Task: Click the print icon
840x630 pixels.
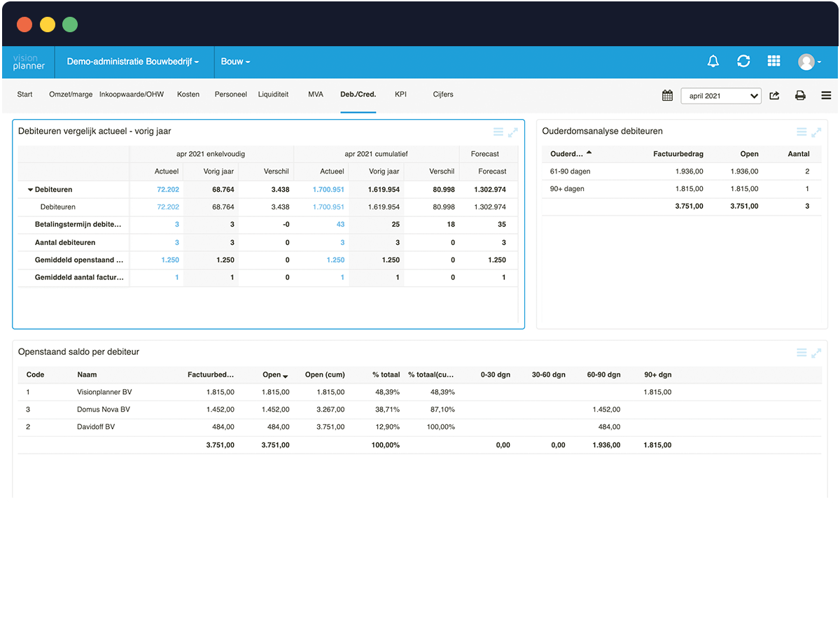Action: [800, 96]
